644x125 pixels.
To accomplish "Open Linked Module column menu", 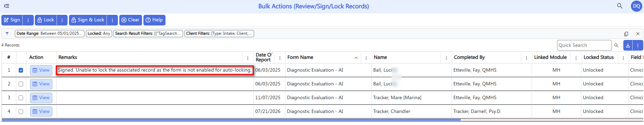I will (x=576, y=58).
